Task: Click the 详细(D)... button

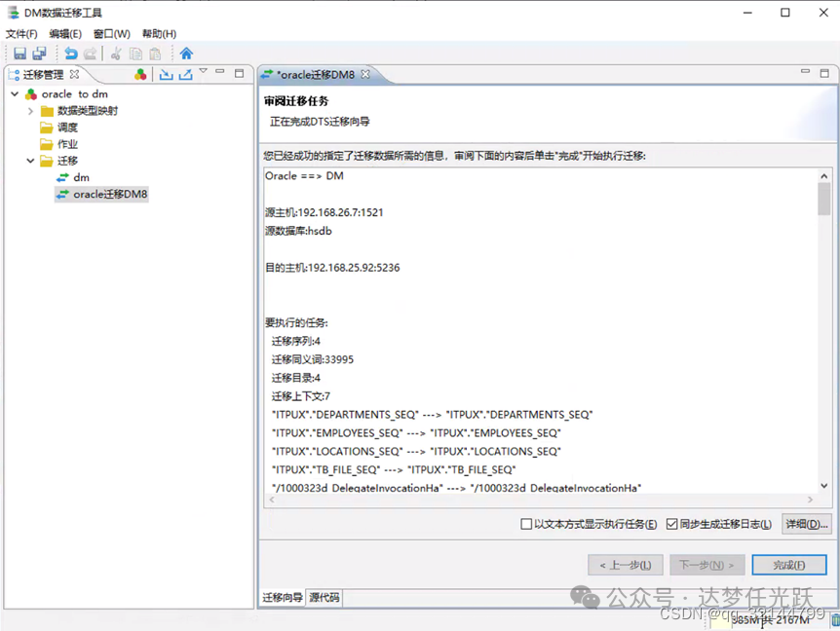Action: coord(807,524)
